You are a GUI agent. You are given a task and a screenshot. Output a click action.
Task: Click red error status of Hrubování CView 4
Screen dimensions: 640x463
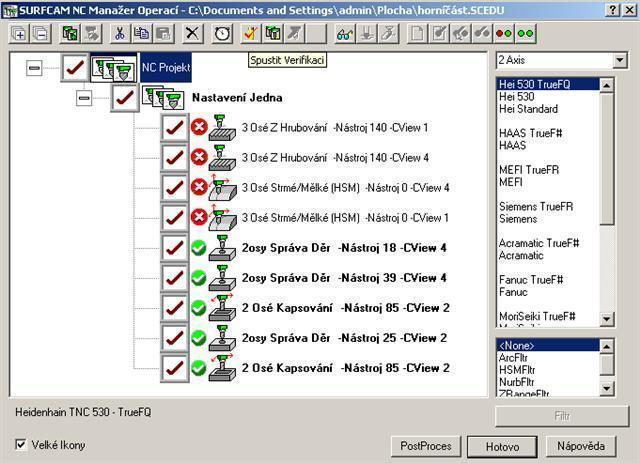[x=199, y=158]
